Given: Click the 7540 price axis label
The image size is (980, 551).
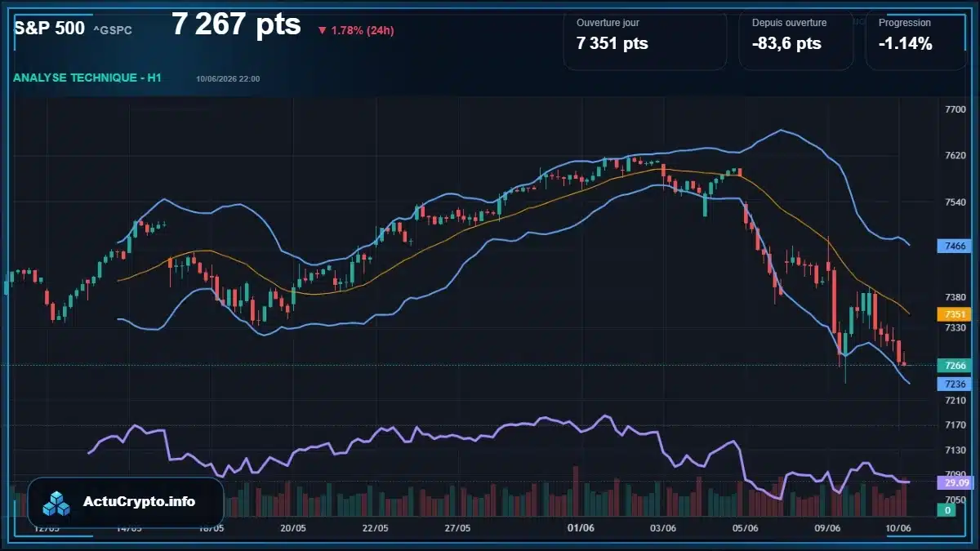Looking at the screenshot, I should 955,202.
